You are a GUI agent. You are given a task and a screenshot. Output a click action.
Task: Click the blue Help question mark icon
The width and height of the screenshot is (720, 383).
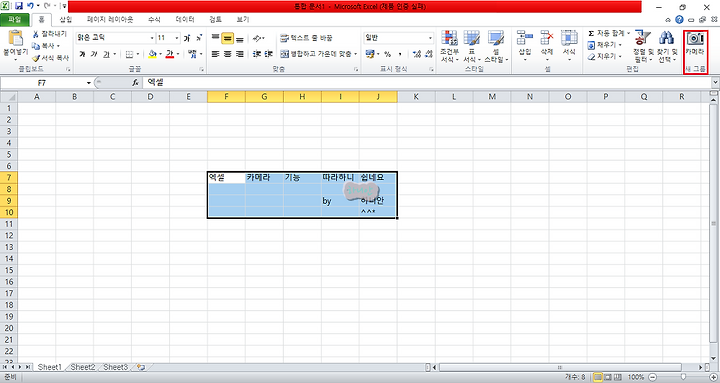click(x=680, y=20)
